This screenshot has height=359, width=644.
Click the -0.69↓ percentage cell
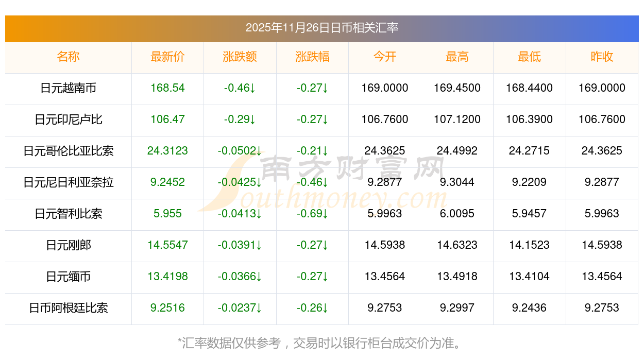tap(312, 214)
